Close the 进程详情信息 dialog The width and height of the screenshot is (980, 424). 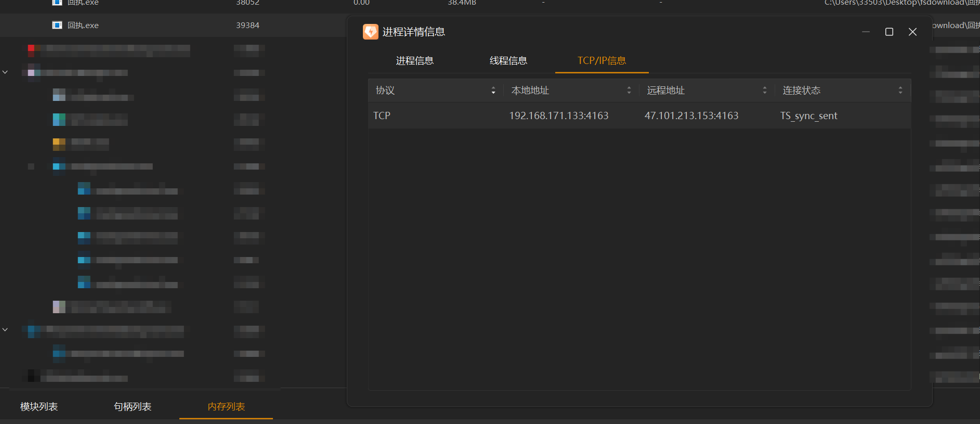(912, 32)
